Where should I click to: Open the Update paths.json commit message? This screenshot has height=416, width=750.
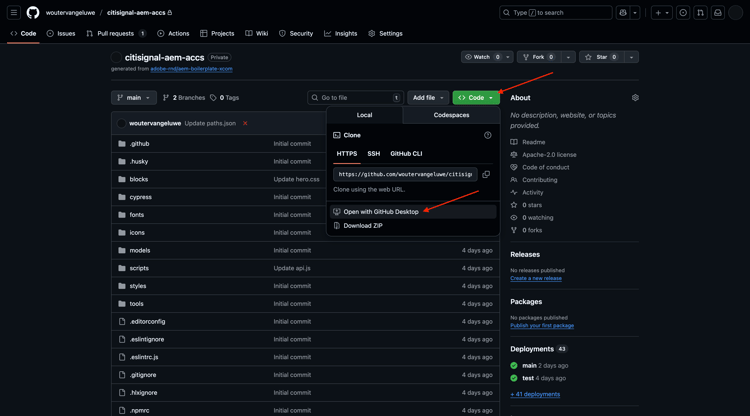click(210, 123)
